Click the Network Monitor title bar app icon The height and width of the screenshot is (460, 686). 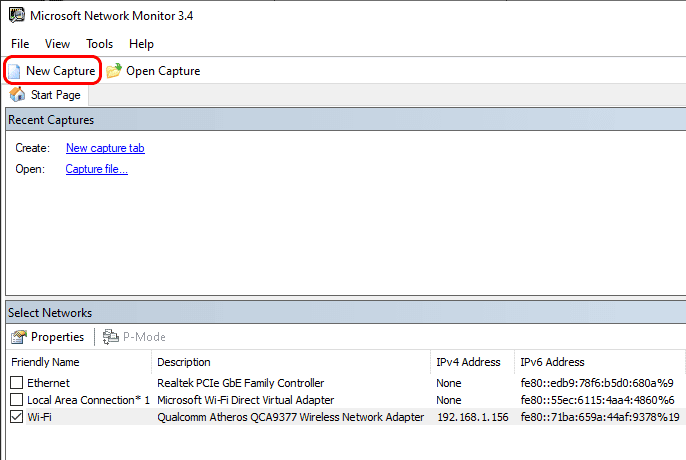click(15, 17)
